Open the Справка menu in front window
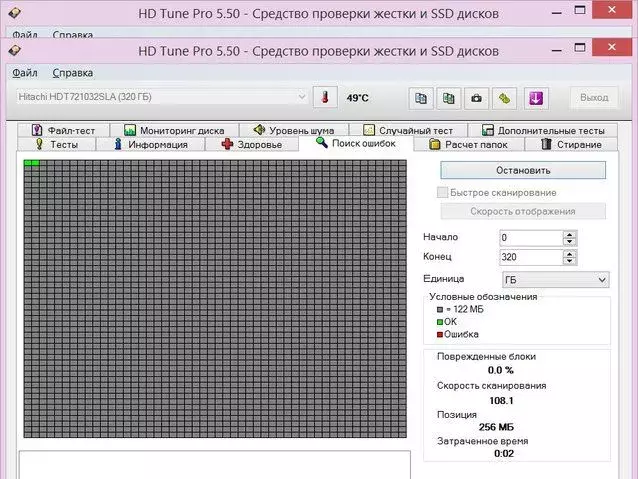The height and width of the screenshot is (479, 638). tap(73, 73)
